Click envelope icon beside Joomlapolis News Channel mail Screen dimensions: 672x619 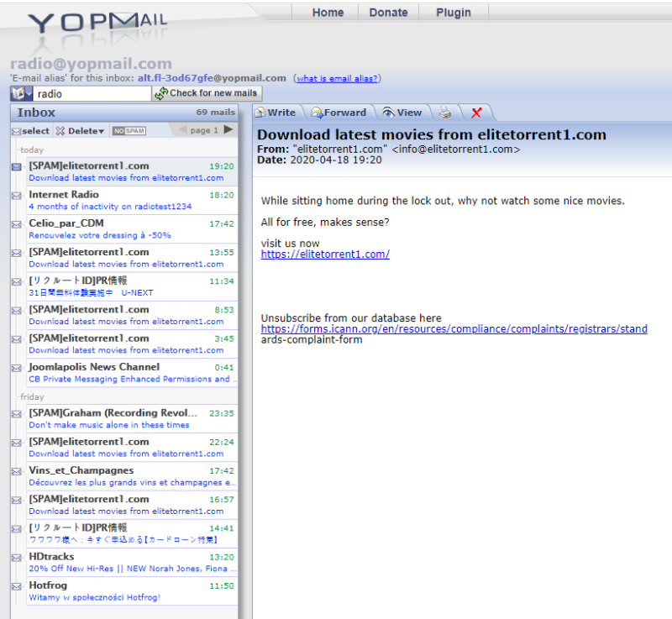point(17,368)
